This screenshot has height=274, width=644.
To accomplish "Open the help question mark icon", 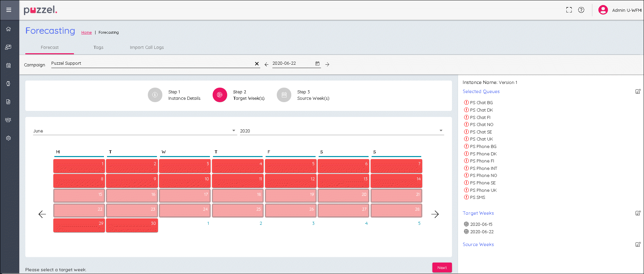I will [581, 10].
